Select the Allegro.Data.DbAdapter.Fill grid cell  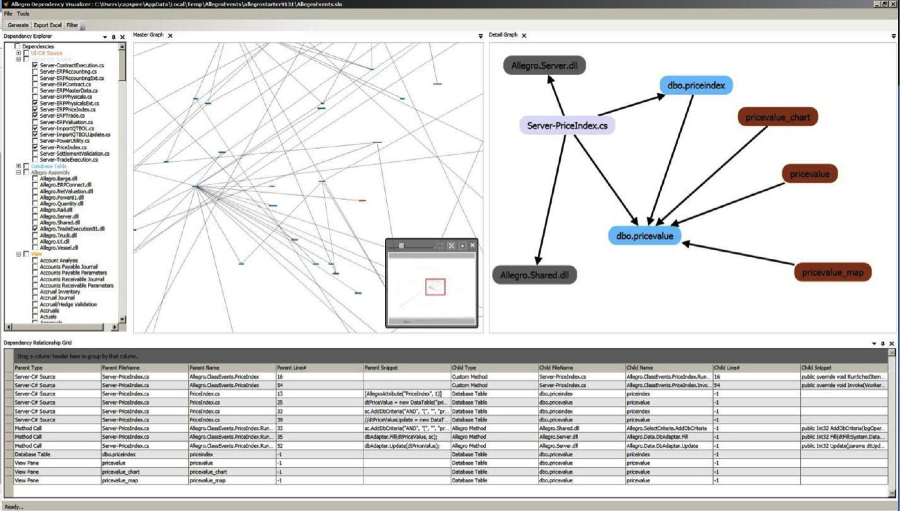click(668, 437)
